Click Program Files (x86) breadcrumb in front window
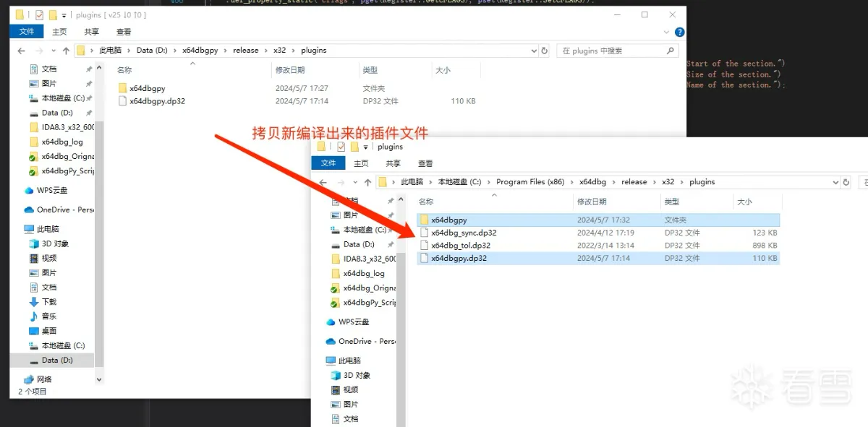The width and height of the screenshot is (868, 427). (530, 182)
